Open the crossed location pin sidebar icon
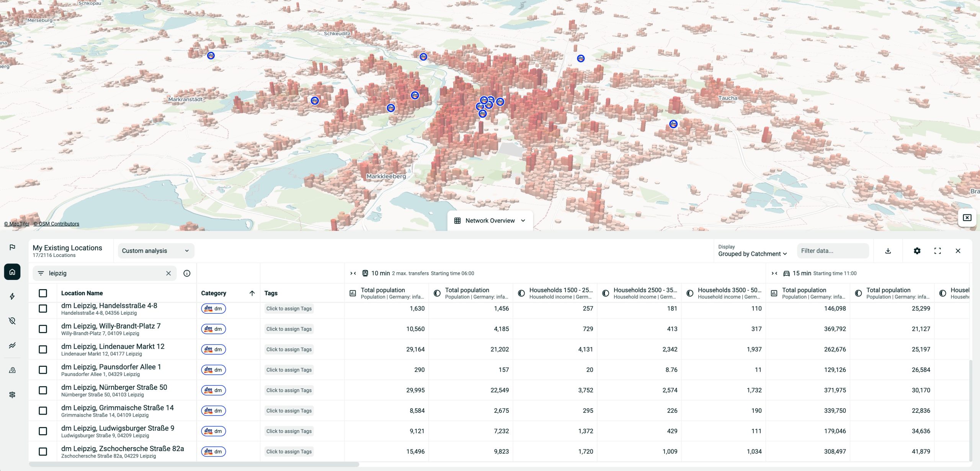The width and height of the screenshot is (980, 471). 12,321
